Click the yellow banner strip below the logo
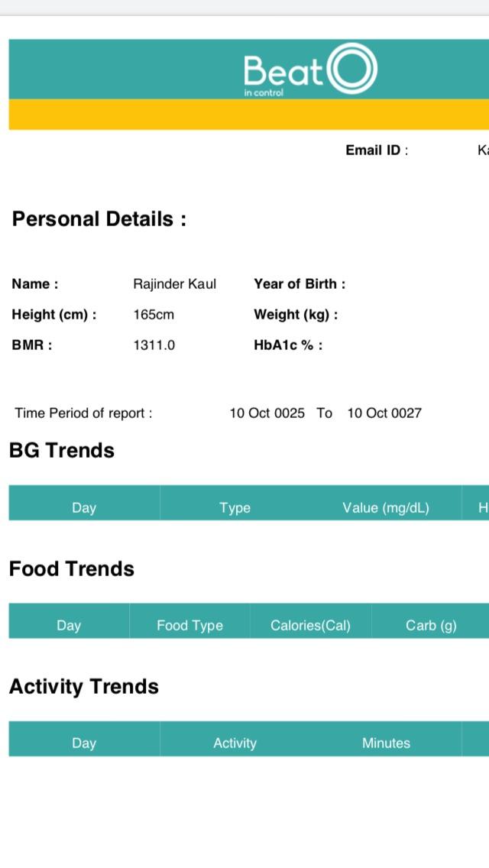Screen dimensions: 489x868 (x=248, y=115)
